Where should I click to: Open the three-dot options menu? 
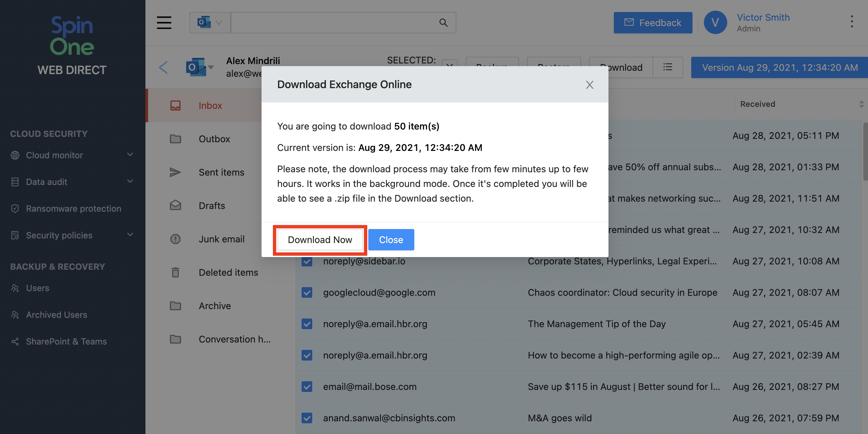coord(852,22)
